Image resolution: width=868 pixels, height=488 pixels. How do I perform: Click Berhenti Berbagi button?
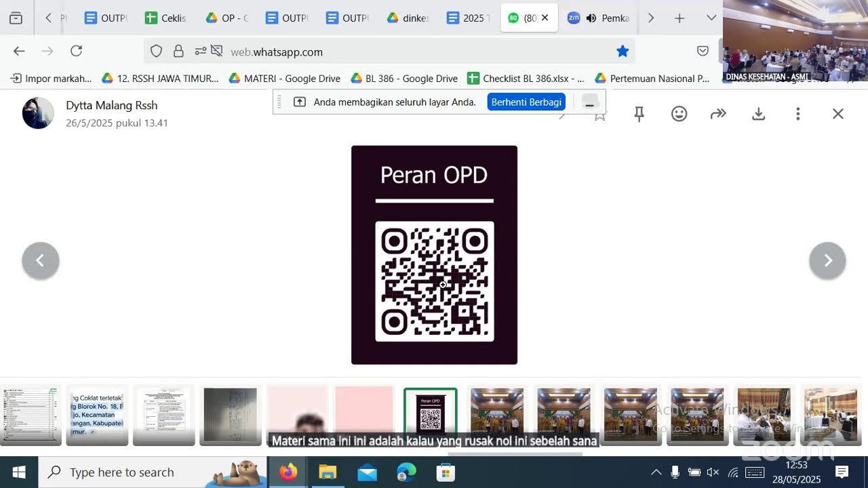tap(526, 102)
